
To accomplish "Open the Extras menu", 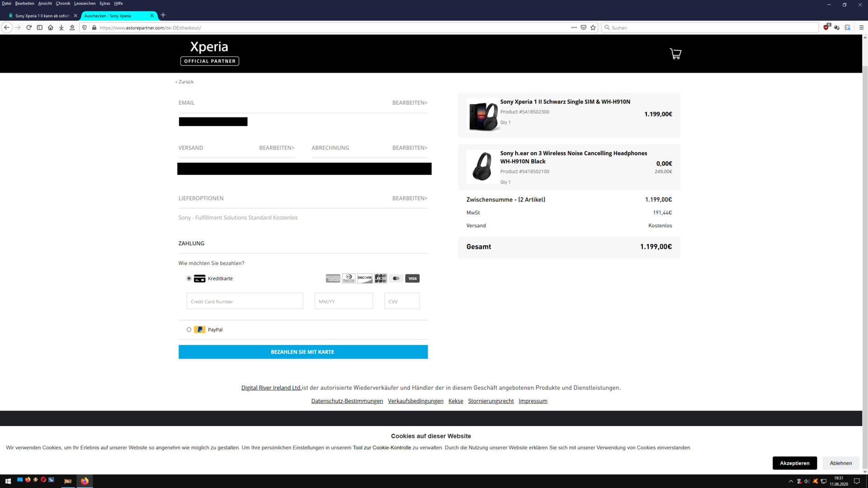I will [105, 3].
